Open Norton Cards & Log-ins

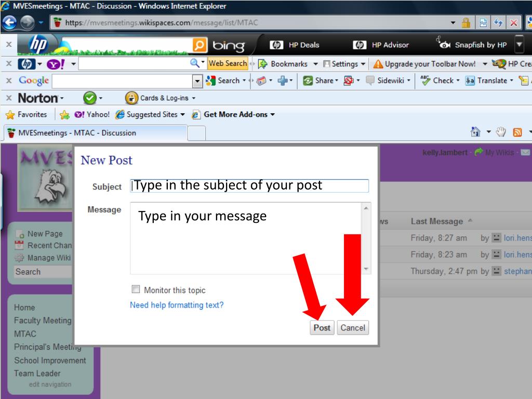[x=160, y=98]
